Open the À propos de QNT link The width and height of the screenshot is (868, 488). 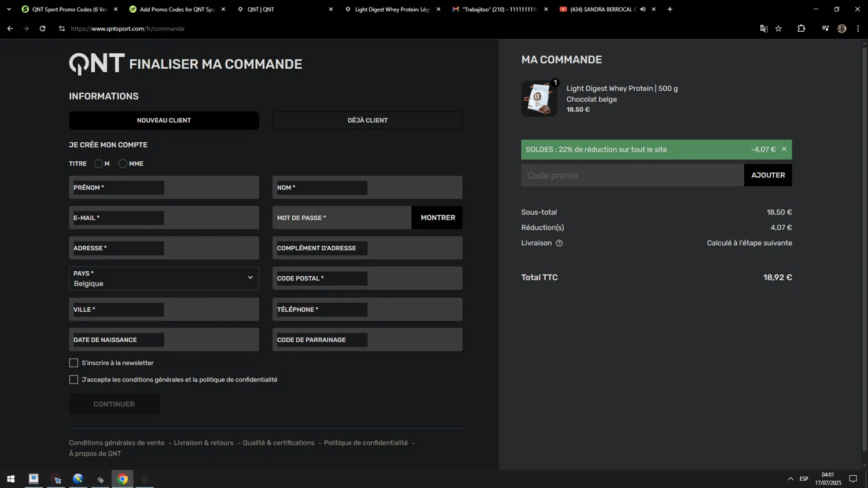pos(95,454)
